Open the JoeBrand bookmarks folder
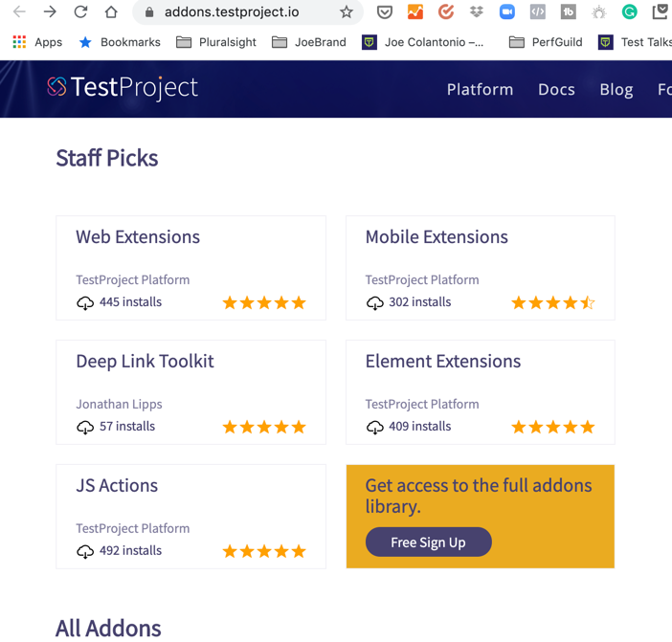 (x=309, y=42)
